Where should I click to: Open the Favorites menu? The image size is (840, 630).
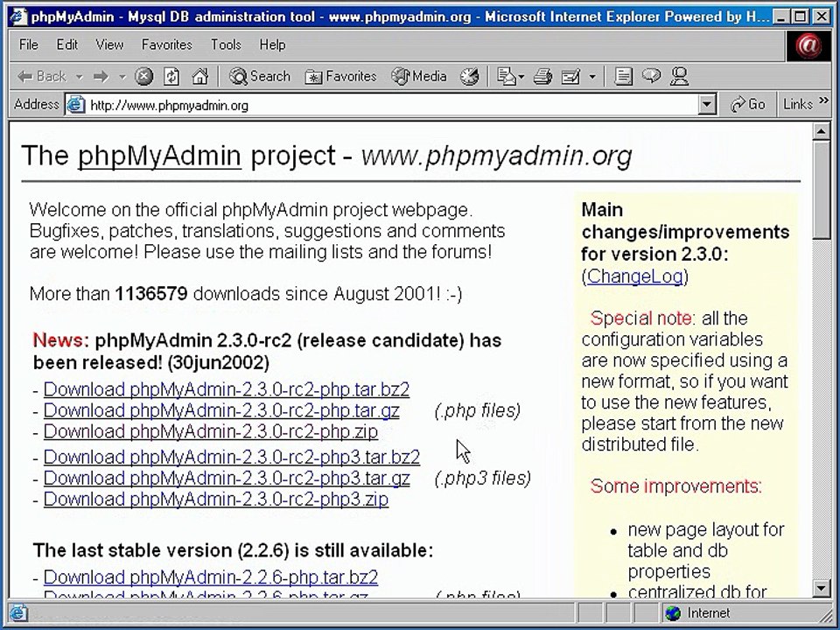coord(166,45)
